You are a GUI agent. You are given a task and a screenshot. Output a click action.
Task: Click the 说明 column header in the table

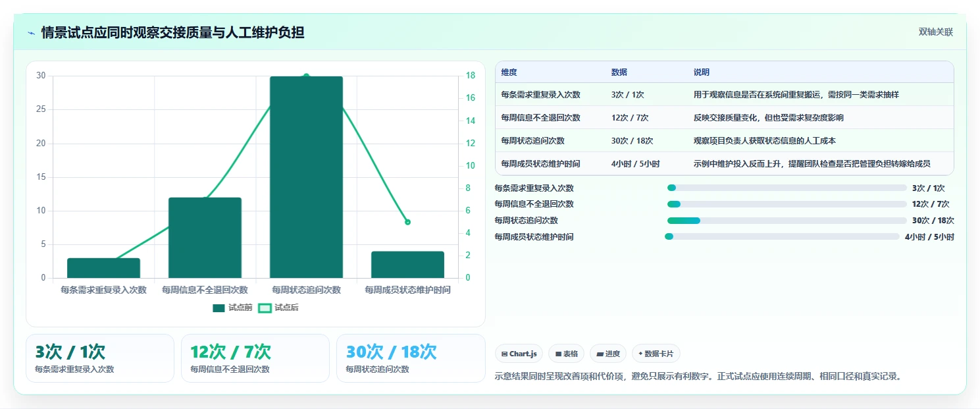click(701, 72)
